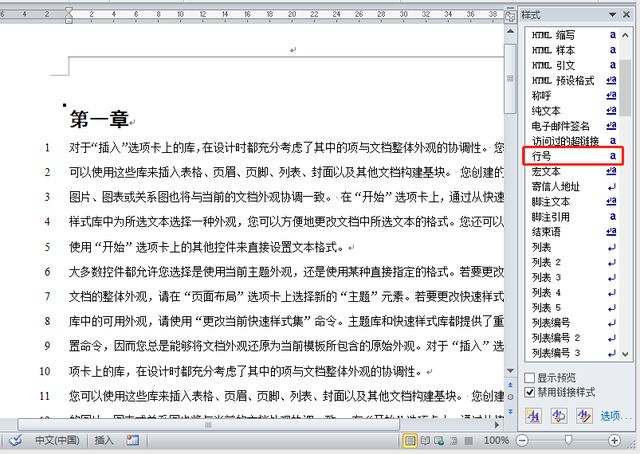The image size is (640, 454).
Task: Open the 选项... link in Styles pane
Action: (616, 416)
